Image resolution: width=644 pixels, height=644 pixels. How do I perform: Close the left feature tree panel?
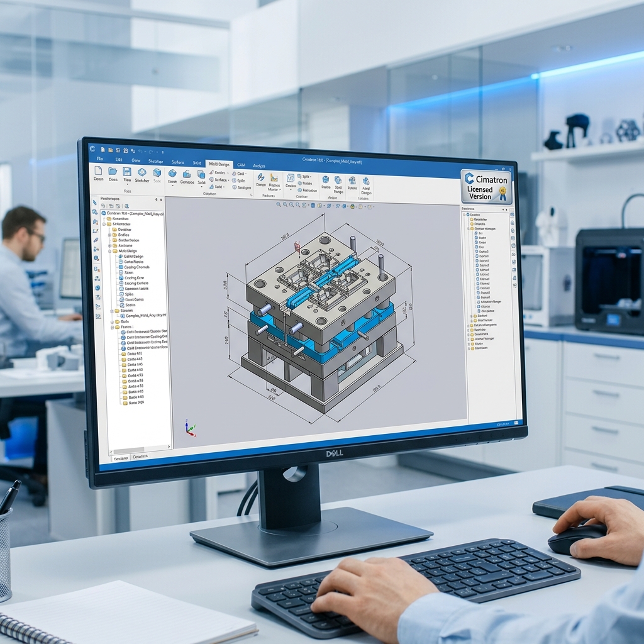(x=161, y=199)
